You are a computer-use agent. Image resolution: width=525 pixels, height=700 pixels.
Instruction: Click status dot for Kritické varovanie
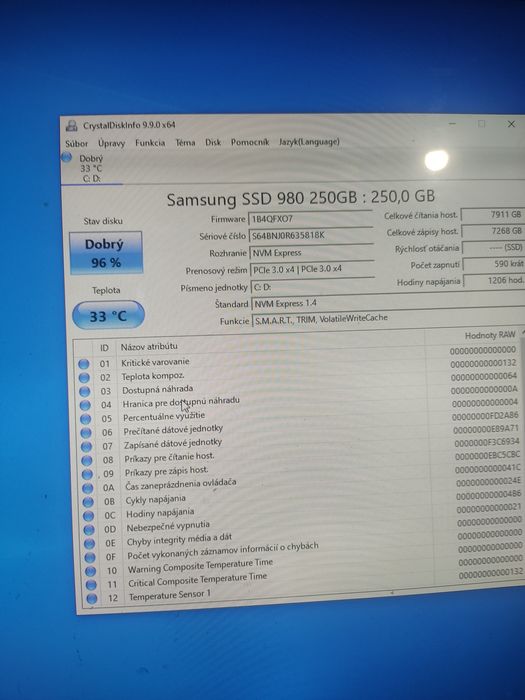pos(83,364)
